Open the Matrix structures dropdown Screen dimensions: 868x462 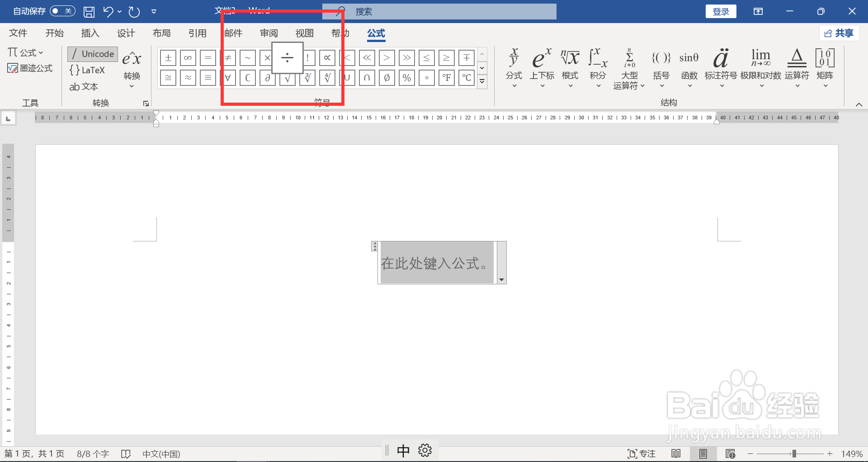point(825,68)
